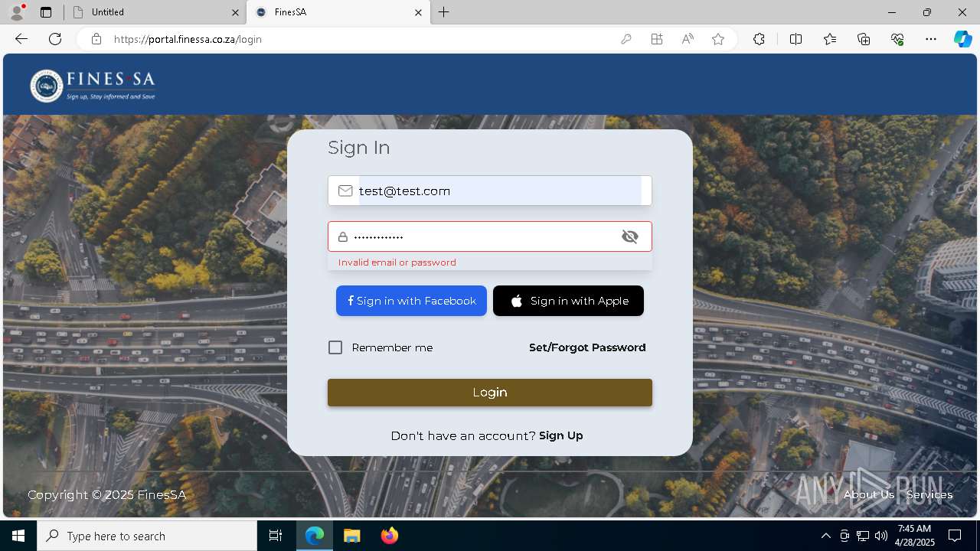Image resolution: width=980 pixels, height=551 pixels.
Task: Tick the Remember me checkbox
Action: pos(335,347)
